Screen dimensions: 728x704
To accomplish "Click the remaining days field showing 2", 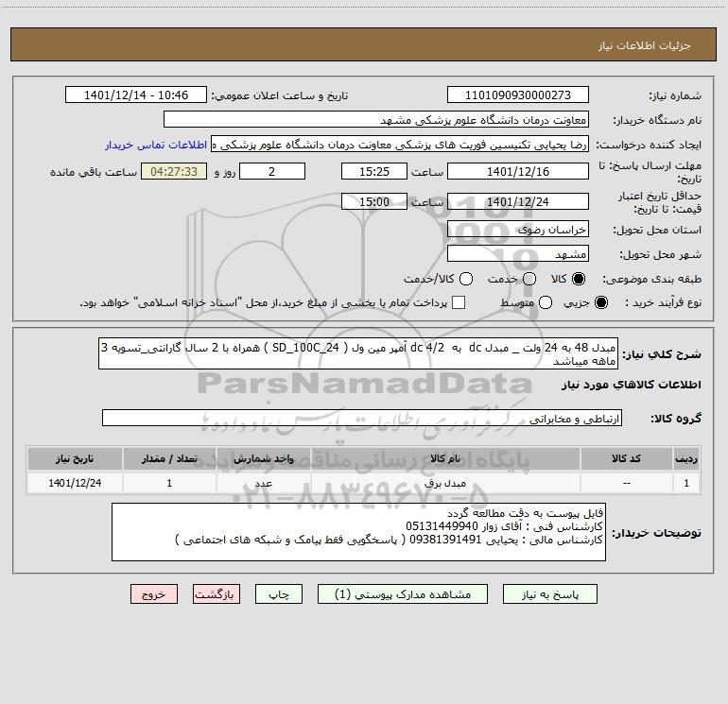I will coord(272,172).
